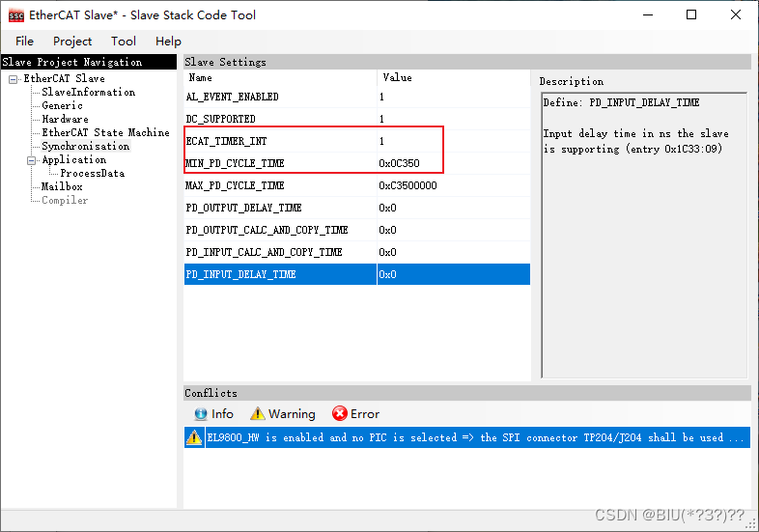Open the Project menu
This screenshot has height=532, width=759.
pyautogui.click(x=72, y=42)
